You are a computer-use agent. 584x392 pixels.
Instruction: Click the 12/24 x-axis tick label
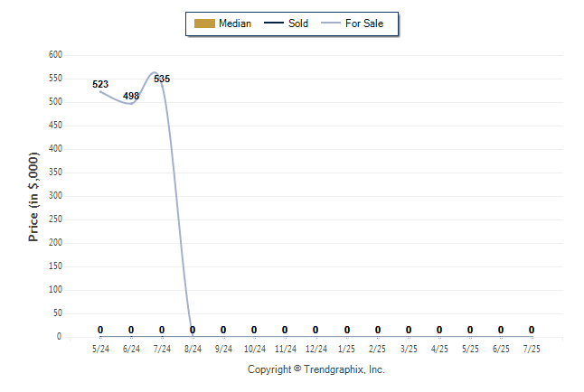click(x=316, y=349)
